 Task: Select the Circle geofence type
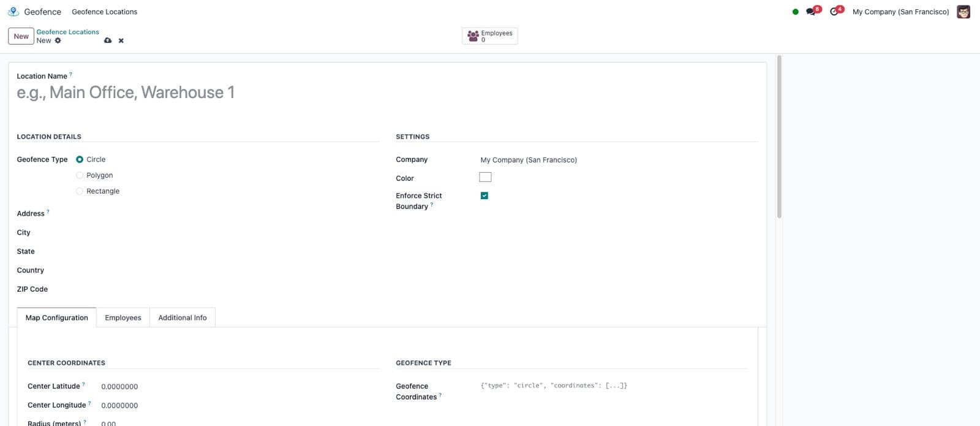pos(80,159)
